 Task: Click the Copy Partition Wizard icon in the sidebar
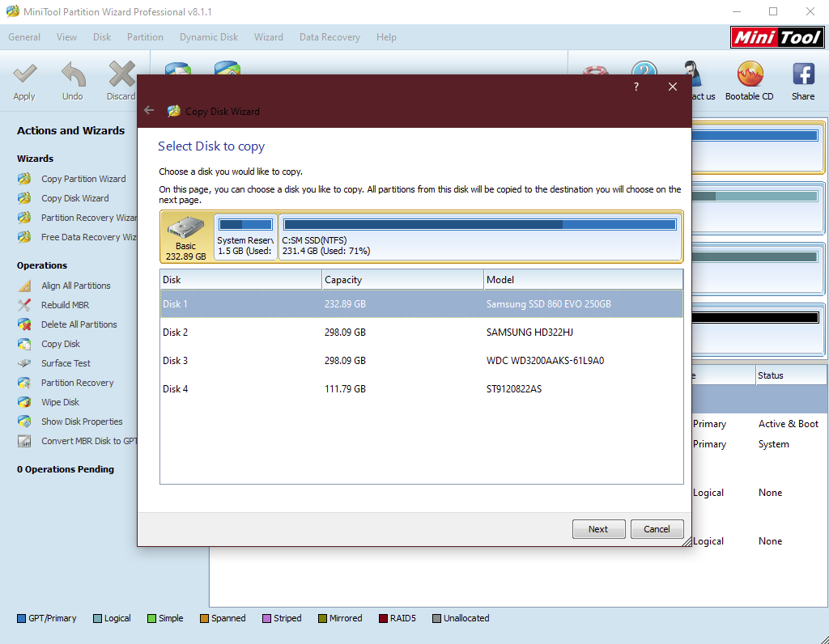(x=24, y=179)
